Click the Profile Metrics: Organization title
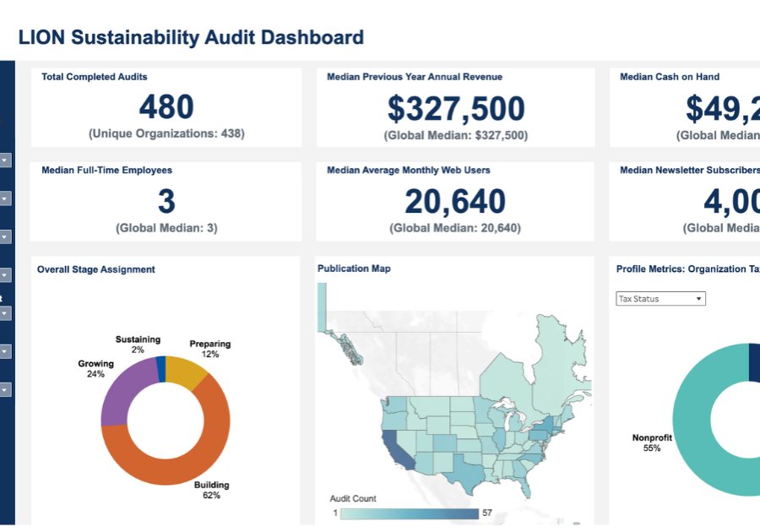Image resolution: width=760 pixels, height=532 pixels. (687, 269)
